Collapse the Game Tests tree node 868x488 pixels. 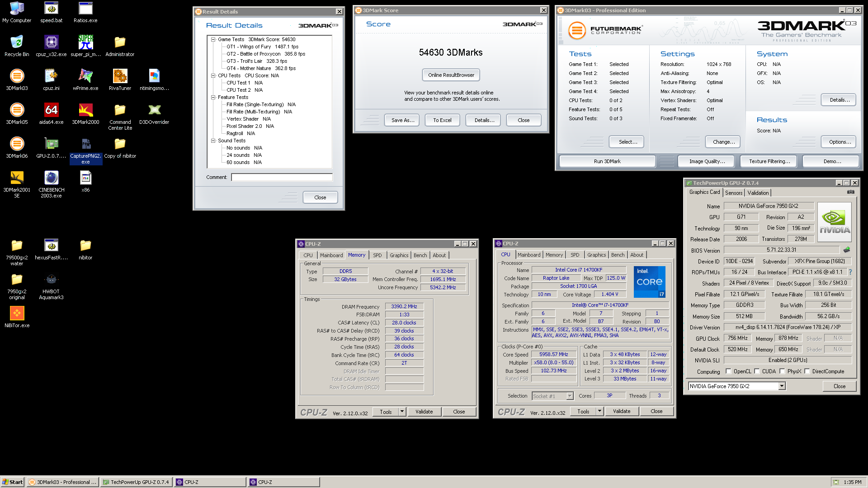point(213,39)
